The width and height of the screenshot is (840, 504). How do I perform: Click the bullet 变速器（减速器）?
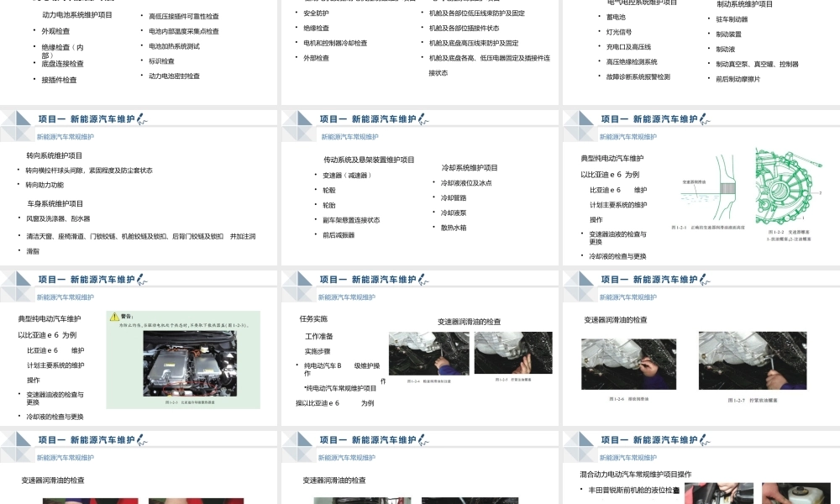pos(347,176)
